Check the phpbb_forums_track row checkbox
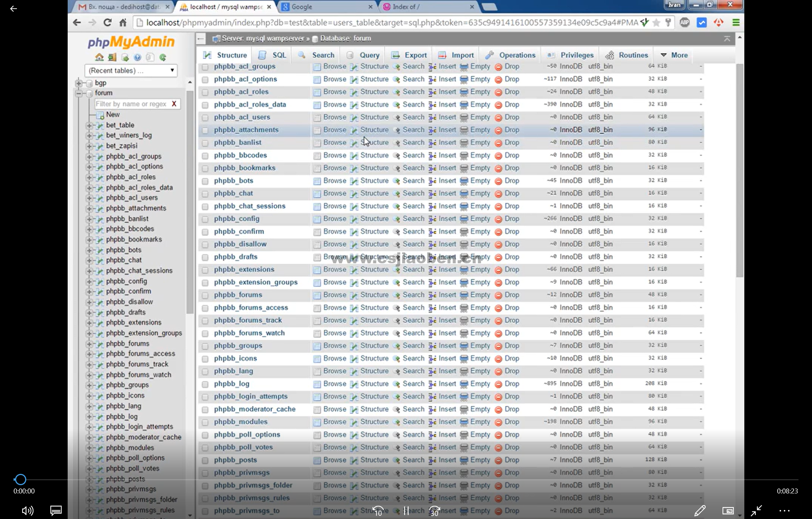812x519 pixels. pos(205,321)
